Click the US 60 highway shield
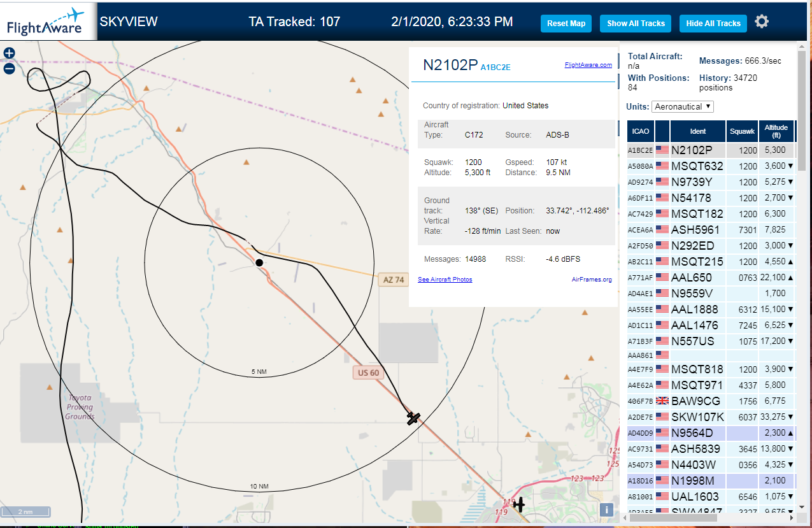The width and height of the screenshot is (812, 528). (368, 373)
